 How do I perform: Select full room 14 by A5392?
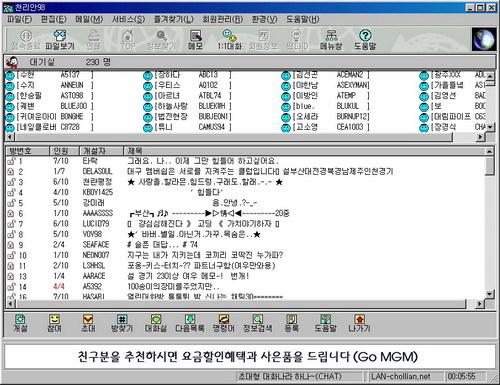[245, 286]
